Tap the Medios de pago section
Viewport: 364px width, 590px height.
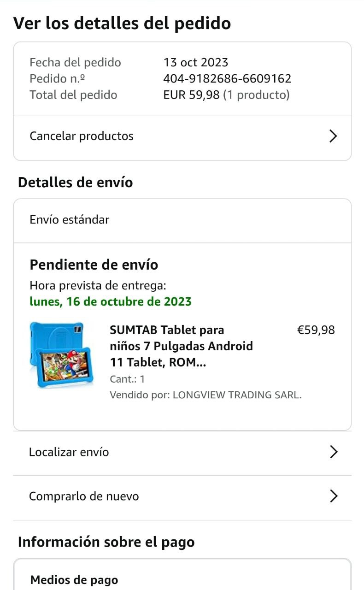click(74, 580)
